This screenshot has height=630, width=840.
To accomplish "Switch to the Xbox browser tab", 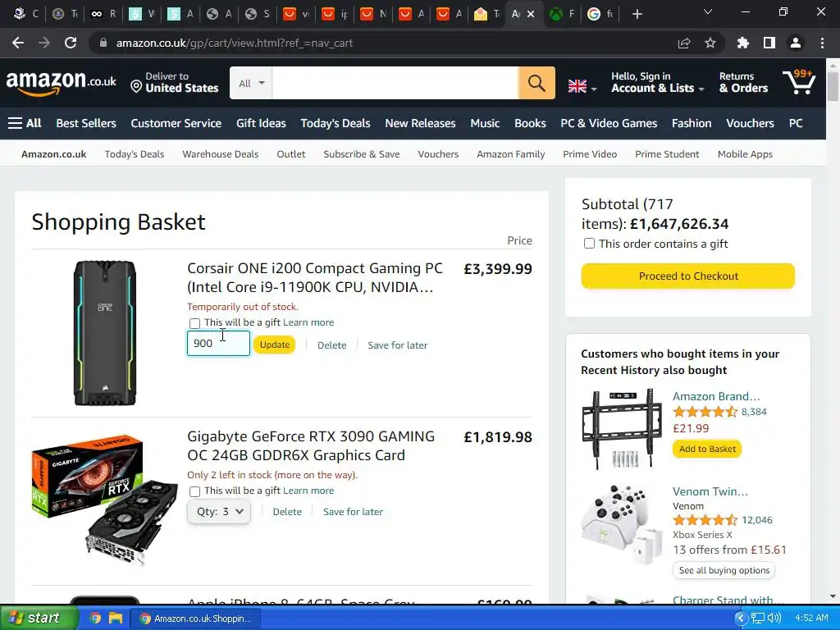I will (563, 14).
